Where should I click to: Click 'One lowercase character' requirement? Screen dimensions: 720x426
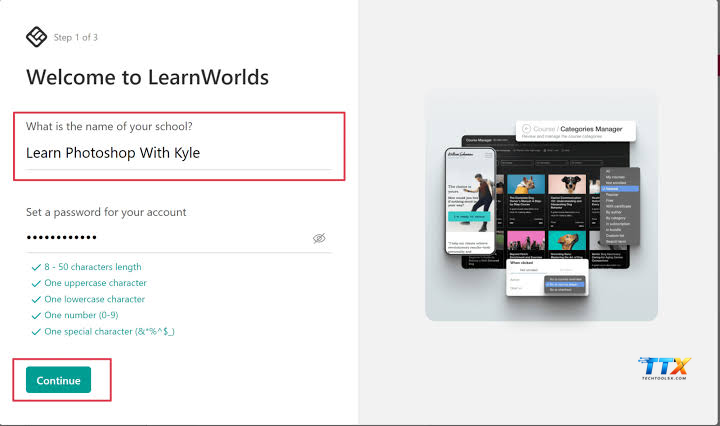[x=88, y=299]
